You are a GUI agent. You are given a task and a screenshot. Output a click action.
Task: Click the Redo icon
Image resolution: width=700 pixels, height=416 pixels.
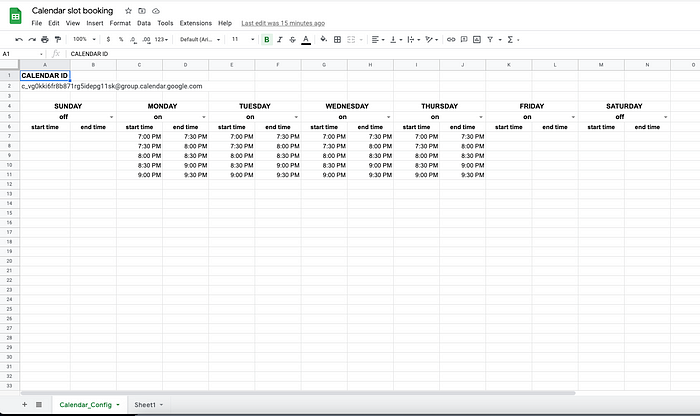[x=32, y=40]
